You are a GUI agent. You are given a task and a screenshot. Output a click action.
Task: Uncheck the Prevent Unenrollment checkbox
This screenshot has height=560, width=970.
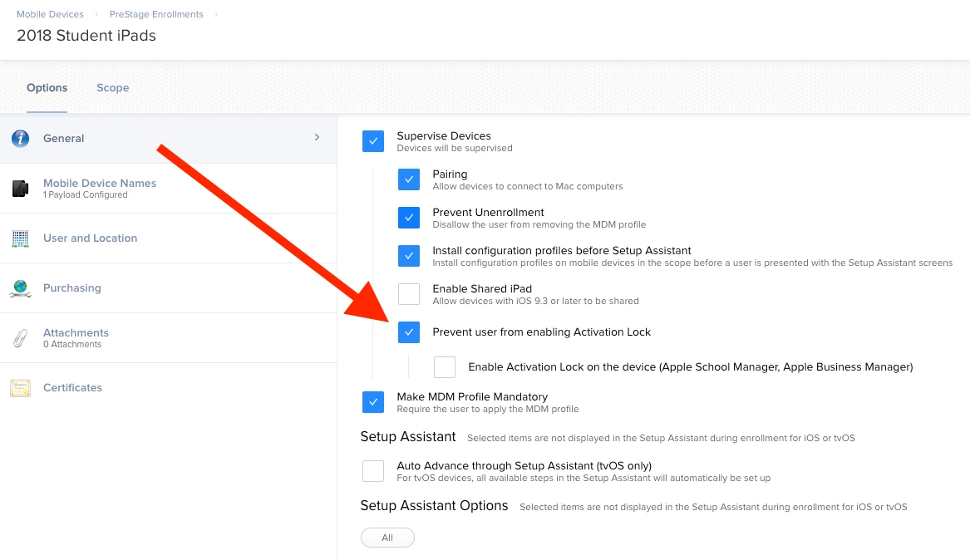(x=409, y=218)
